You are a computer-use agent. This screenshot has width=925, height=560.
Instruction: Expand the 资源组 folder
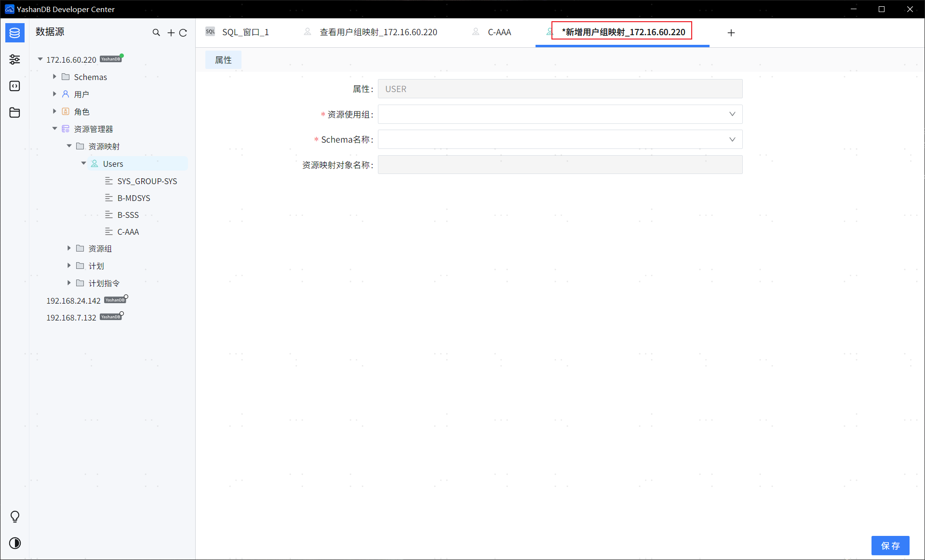click(68, 248)
